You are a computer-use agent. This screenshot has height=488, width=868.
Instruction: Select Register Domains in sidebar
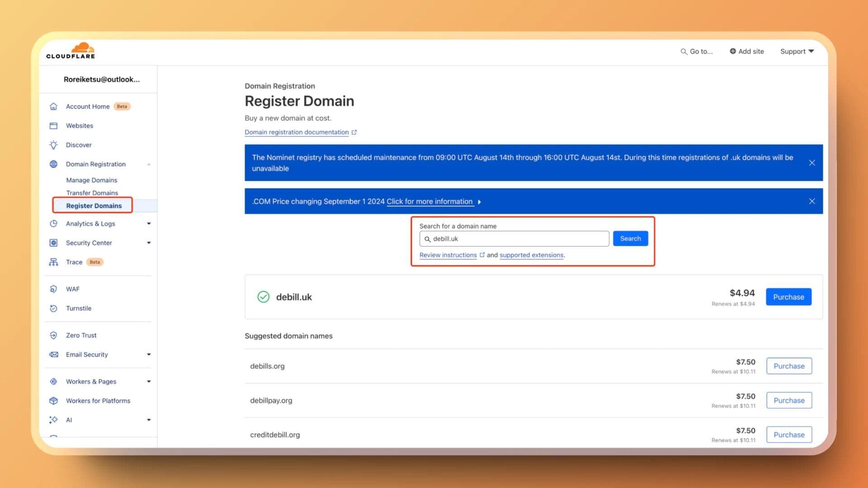pyautogui.click(x=94, y=206)
